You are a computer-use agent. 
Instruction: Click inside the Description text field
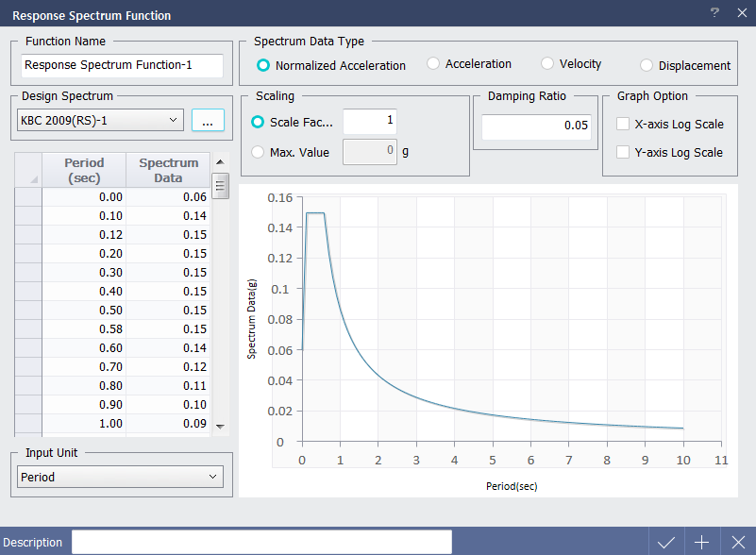coord(264,542)
